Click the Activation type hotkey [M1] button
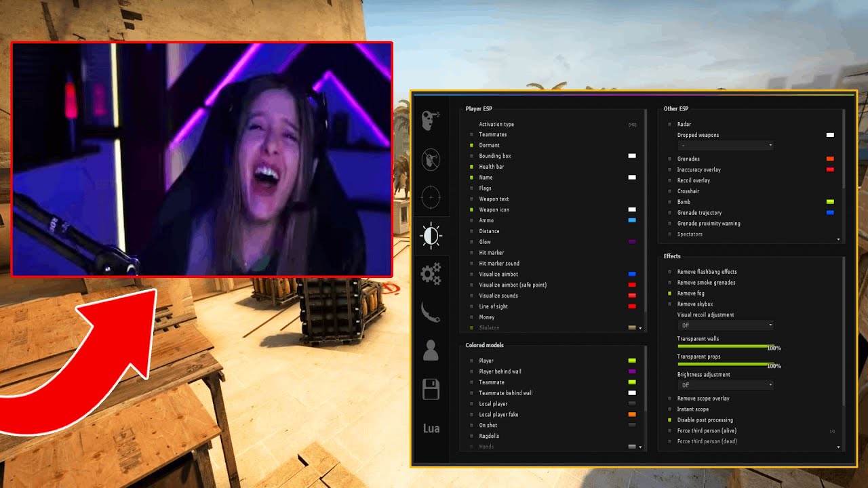868x488 pixels. 632,125
